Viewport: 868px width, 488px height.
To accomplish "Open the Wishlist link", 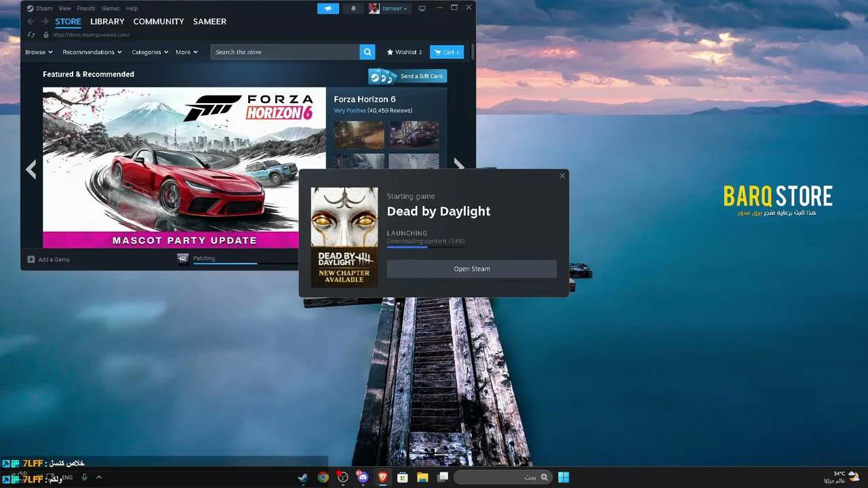I will coord(404,52).
